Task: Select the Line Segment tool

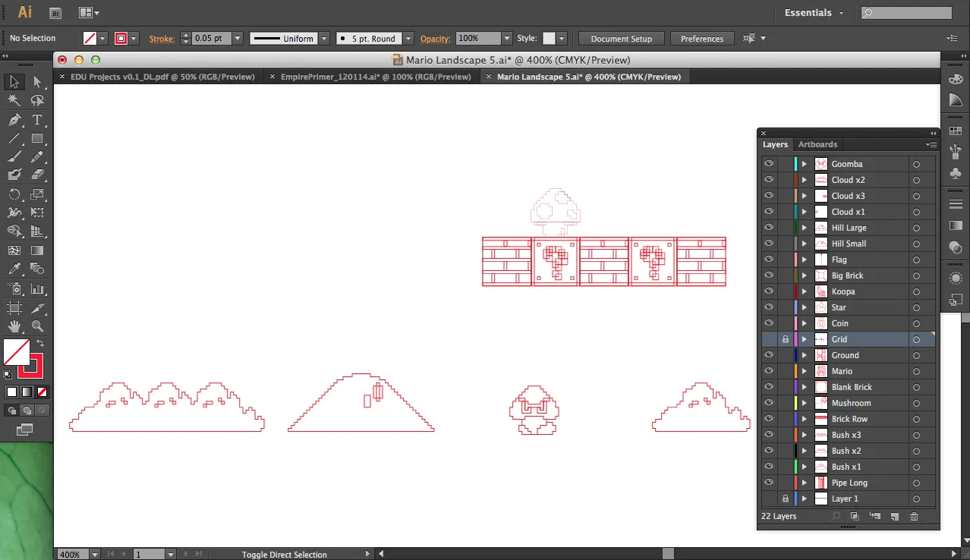Action: coord(14,139)
